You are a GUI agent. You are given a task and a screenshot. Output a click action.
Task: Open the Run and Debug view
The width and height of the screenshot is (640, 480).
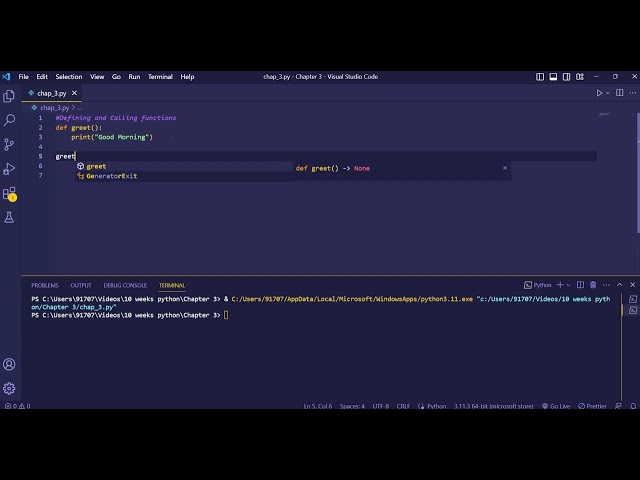pos(9,169)
